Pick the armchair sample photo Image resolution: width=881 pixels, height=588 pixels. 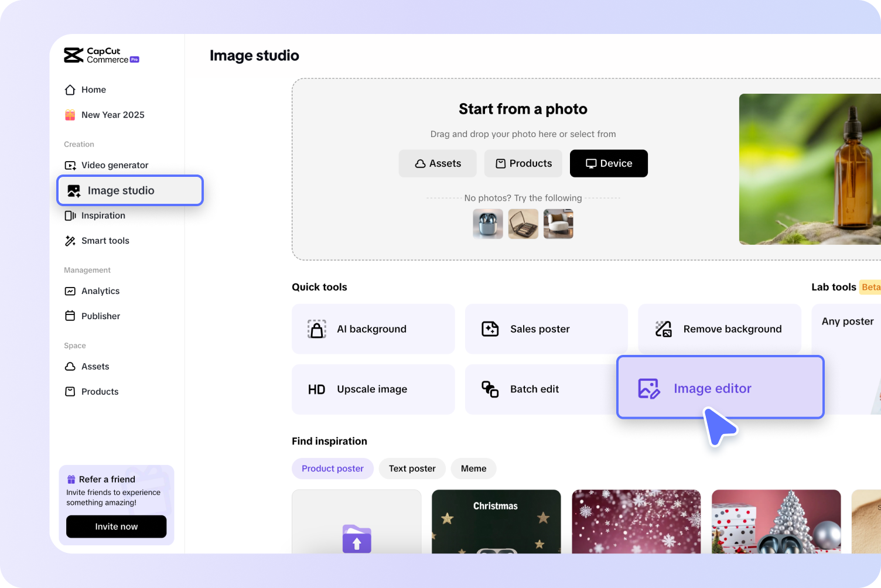click(x=558, y=224)
